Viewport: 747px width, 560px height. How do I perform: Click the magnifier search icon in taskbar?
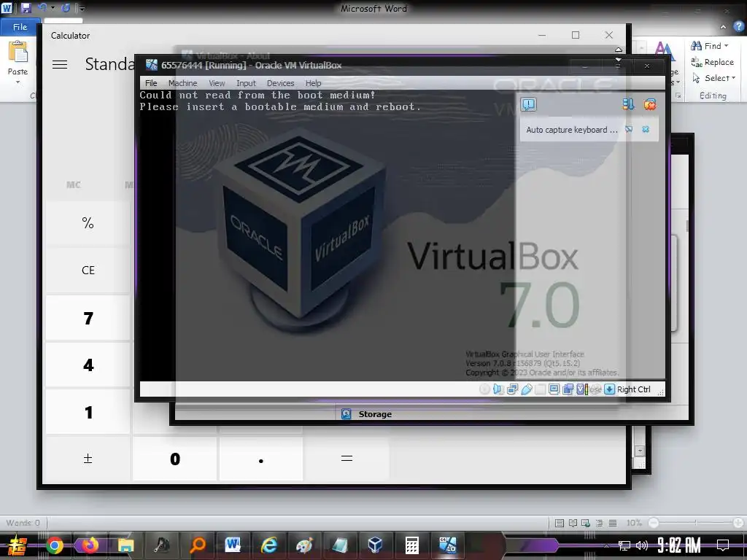[x=197, y=545]
